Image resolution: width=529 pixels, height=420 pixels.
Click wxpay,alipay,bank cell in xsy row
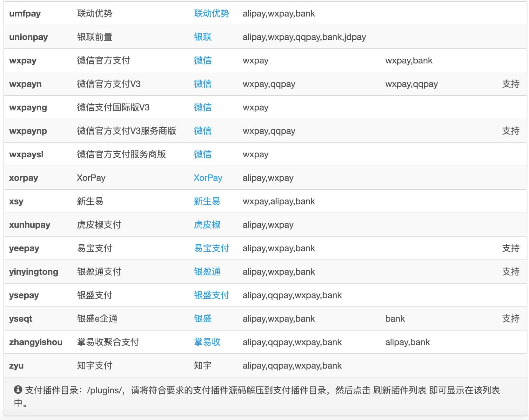pos(279,201)
